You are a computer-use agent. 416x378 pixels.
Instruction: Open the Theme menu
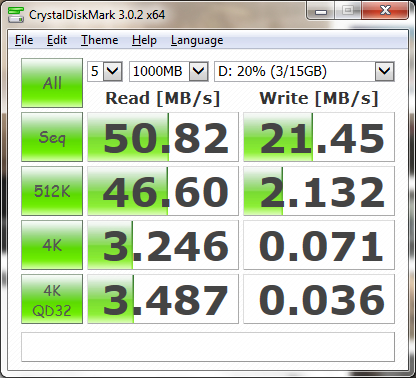pos(100,40)
